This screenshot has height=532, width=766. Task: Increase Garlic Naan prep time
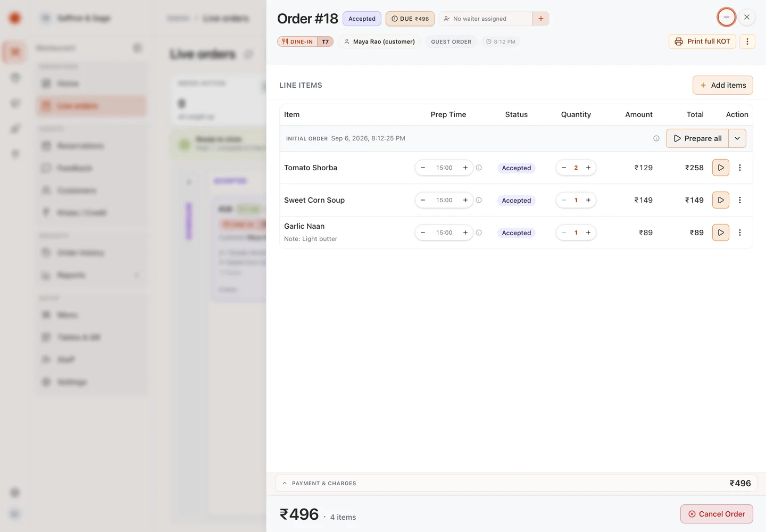(465, 232)
